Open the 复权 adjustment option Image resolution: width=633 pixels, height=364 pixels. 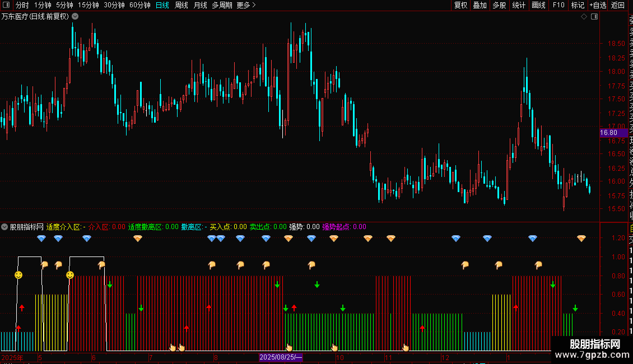pos(460,5)
